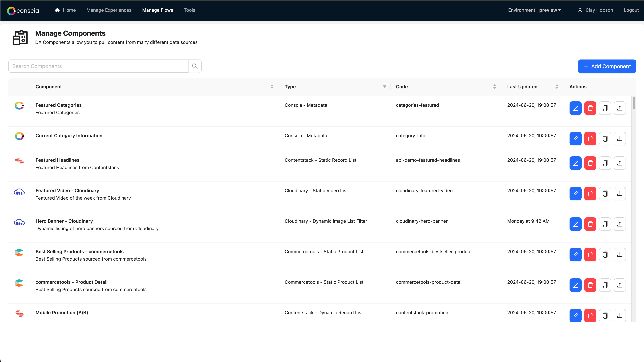Edit Current Category Information component
Viewport: 644px width, 362px height.
(x=575, y=139)
